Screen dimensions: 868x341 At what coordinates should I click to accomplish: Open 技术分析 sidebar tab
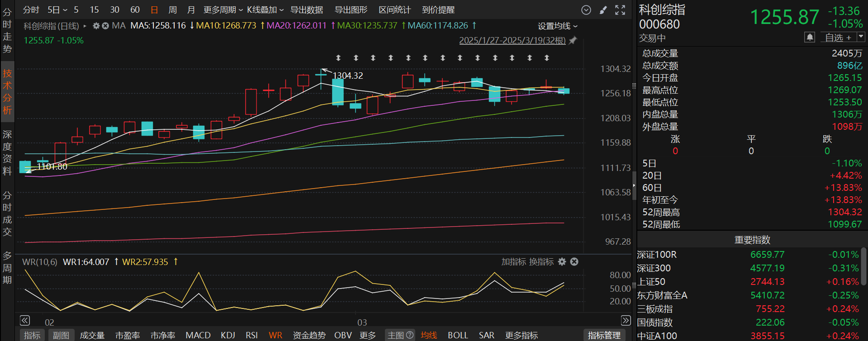tap(7, 92)
